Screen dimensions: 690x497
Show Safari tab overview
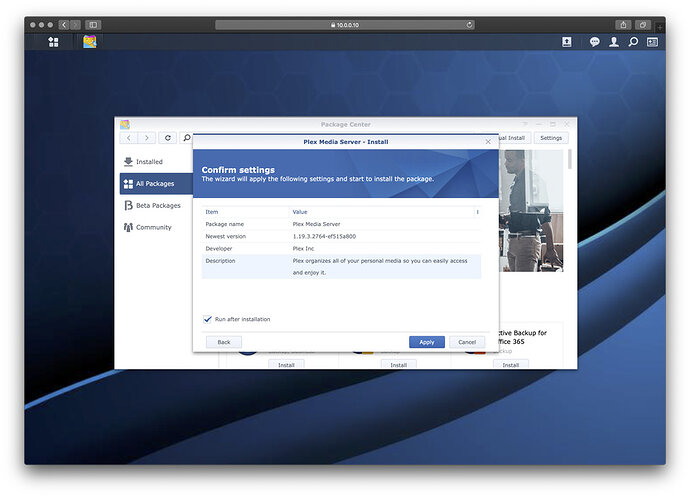[643, 25]
